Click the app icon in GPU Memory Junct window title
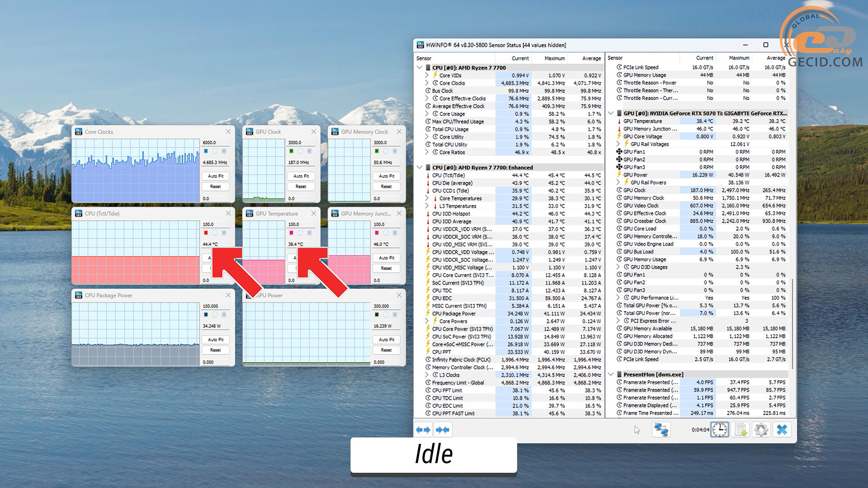This screenshot has height=488, width=868. tap(335, 213)
